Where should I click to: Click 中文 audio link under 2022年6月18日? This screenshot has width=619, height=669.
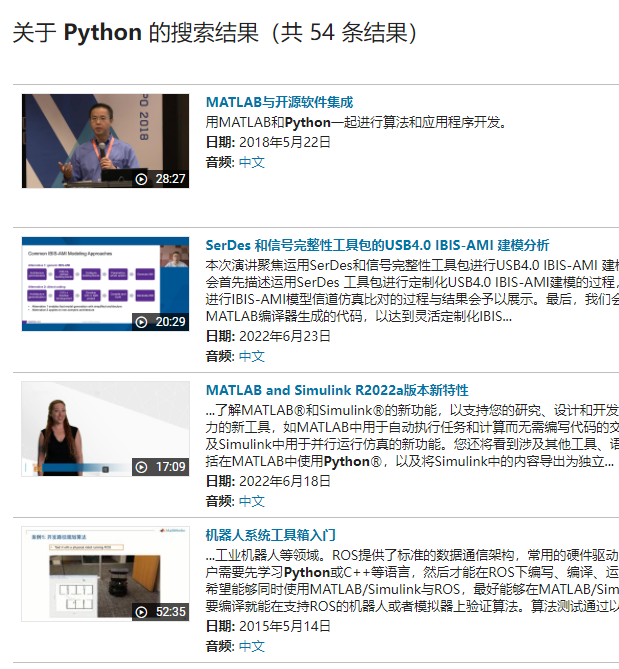tap(252, 501)
